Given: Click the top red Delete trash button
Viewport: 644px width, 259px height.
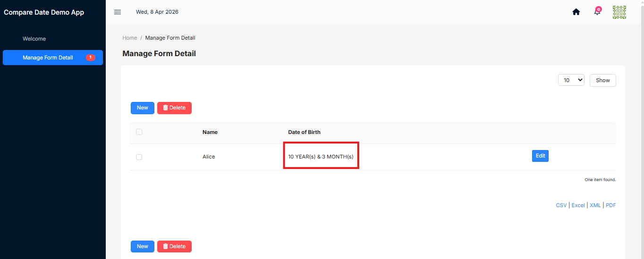Looking at the screenshot, I should pos(174,108).
